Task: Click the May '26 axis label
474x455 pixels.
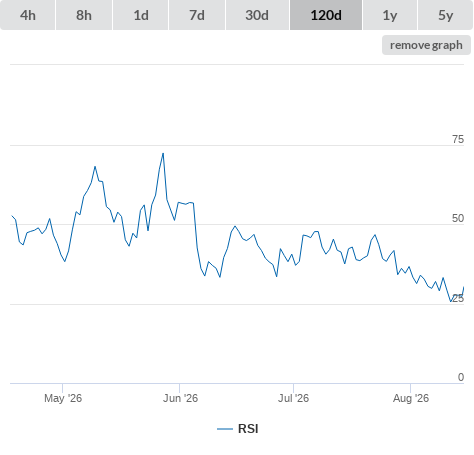Action: 63,398
